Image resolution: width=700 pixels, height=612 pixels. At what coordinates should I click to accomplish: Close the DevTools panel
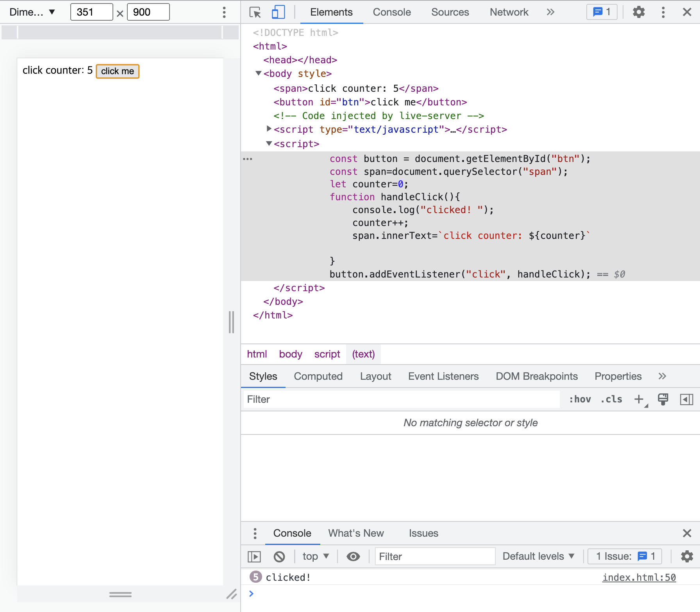coord(687,12)
